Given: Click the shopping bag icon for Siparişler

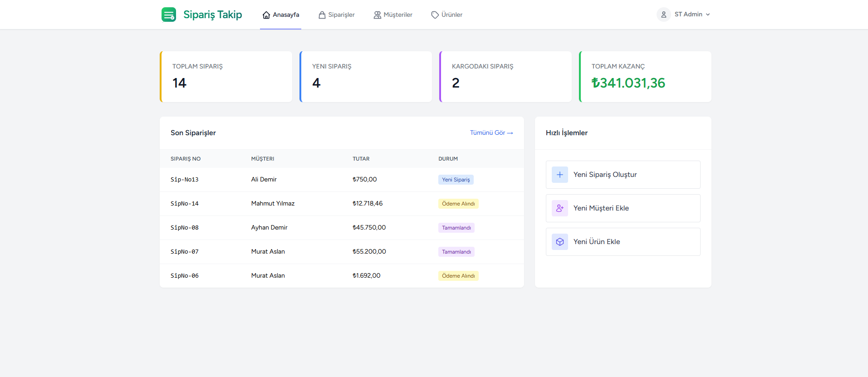Looking at the screenshot, I should click(x=322, y=15).
